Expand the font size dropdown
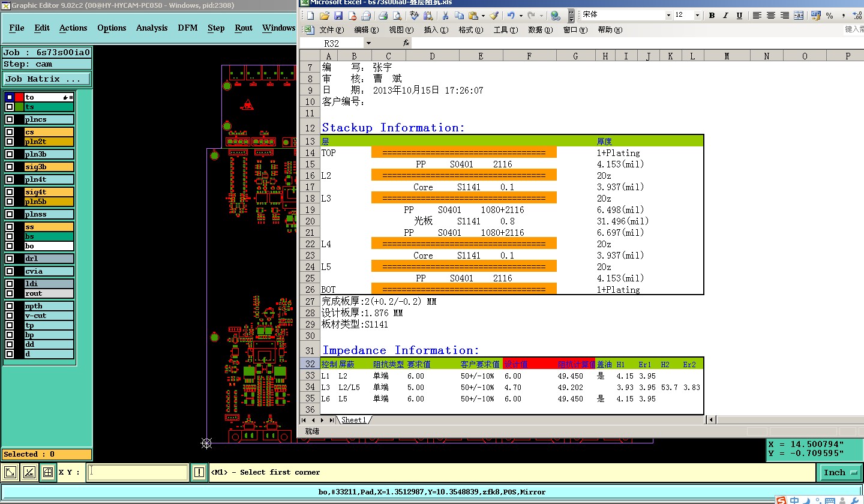864x504 pixels. (x=697, y=16)
